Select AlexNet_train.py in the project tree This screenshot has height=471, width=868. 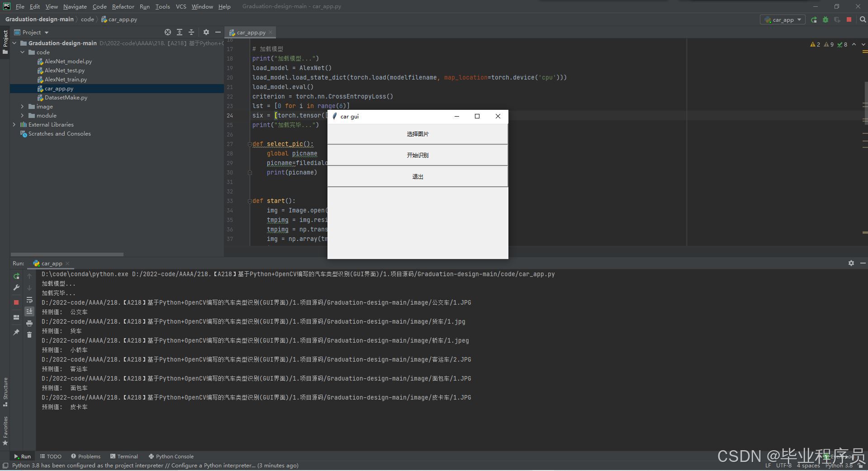tap(66, 80)
